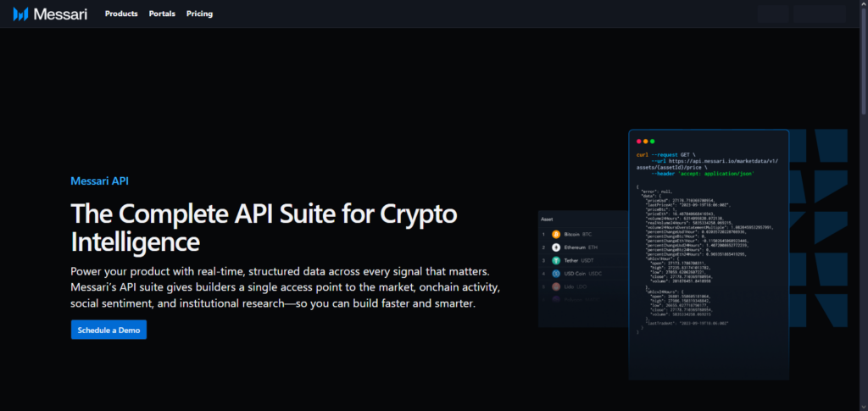Click the Messari logo icon
This screenshot has width=868, height=411.
(20, 14)
